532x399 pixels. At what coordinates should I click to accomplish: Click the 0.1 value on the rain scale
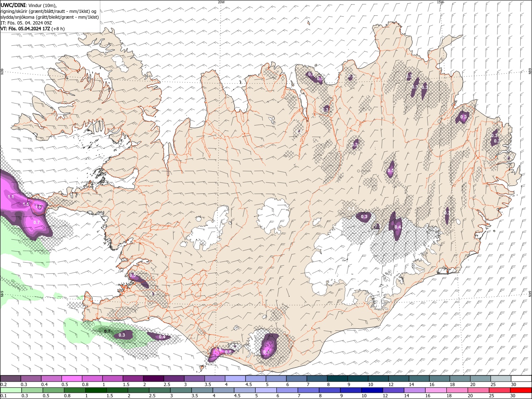pyautogui.click(x=3, y=396)
